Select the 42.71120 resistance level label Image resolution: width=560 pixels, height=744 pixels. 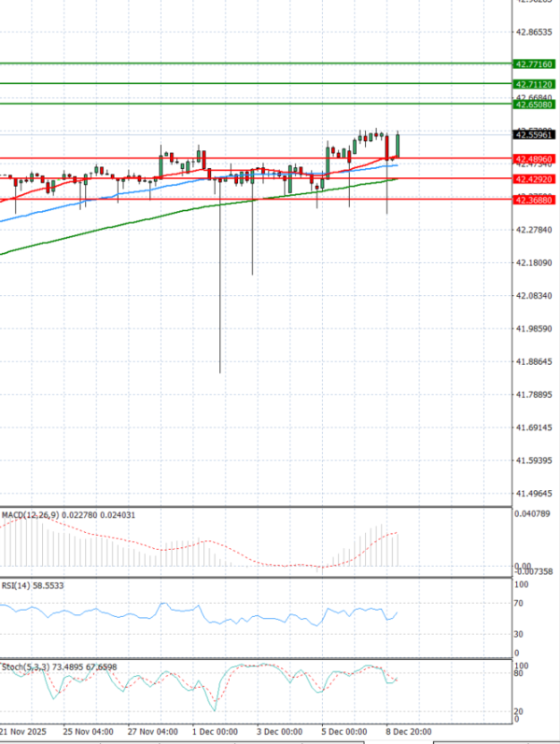pos(534,84)
